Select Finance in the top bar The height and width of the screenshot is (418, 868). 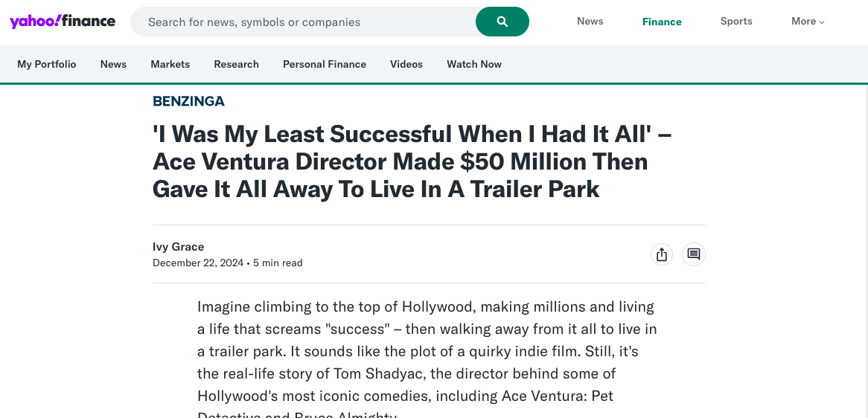click(662, 22)
